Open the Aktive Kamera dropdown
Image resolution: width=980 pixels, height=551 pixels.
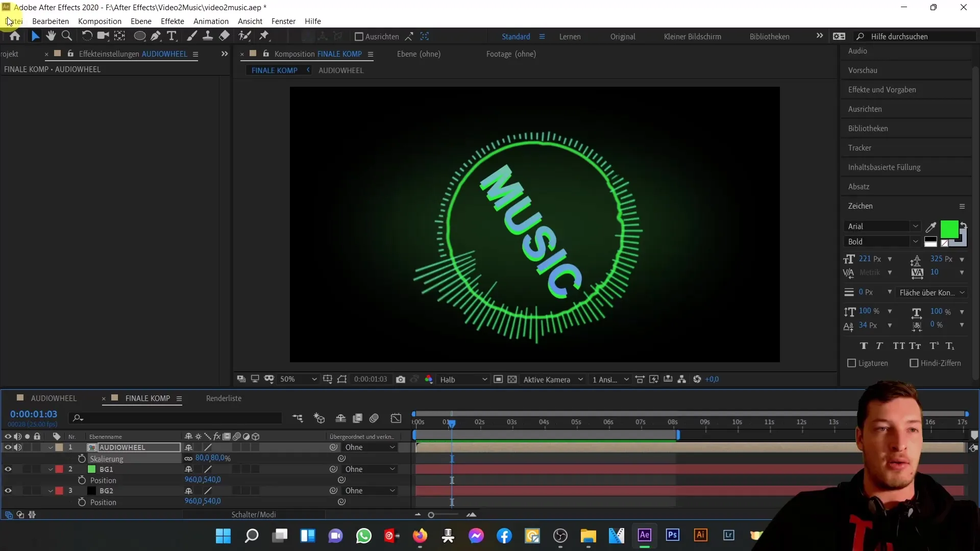click(553, 380)
